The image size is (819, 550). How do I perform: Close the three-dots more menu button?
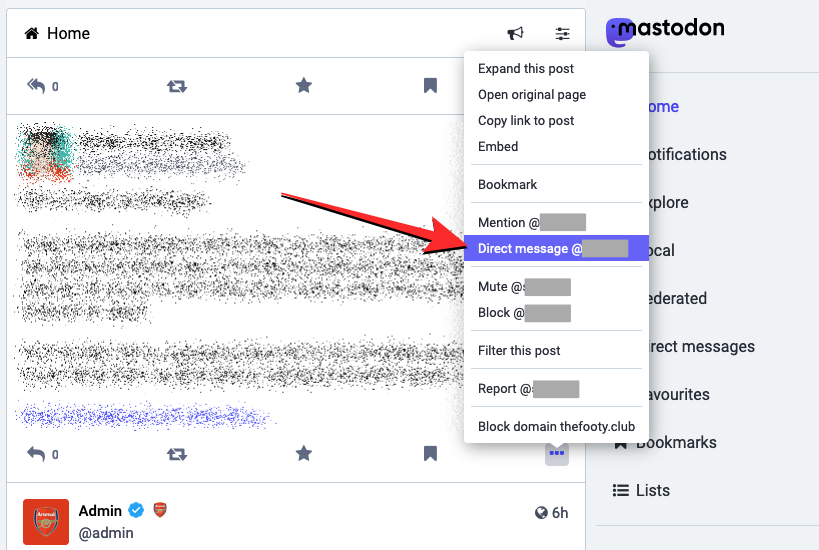(x=556, y=453)
